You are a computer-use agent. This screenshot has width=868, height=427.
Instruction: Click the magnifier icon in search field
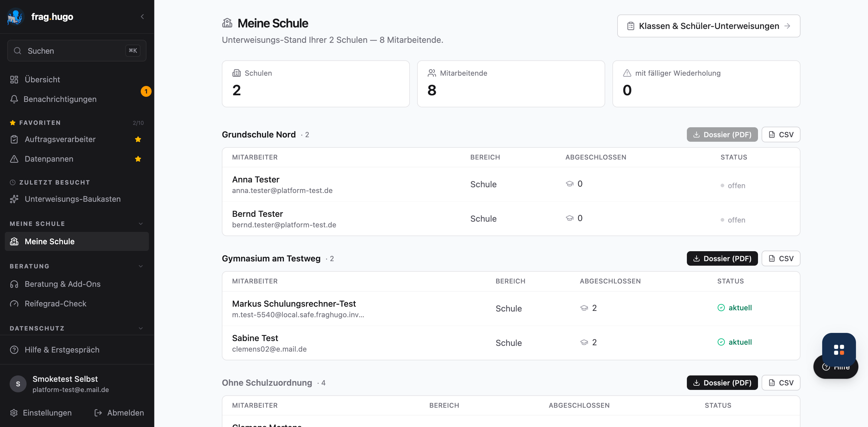point(17,51)
